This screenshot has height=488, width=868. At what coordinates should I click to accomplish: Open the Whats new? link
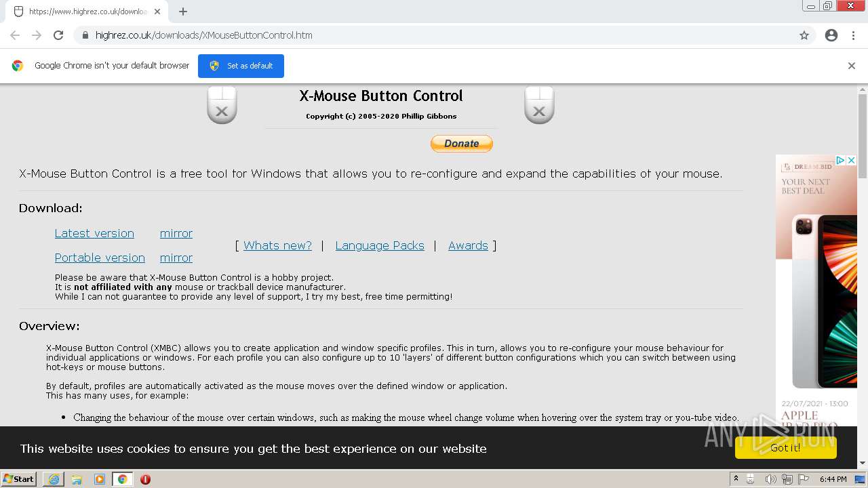277,245
